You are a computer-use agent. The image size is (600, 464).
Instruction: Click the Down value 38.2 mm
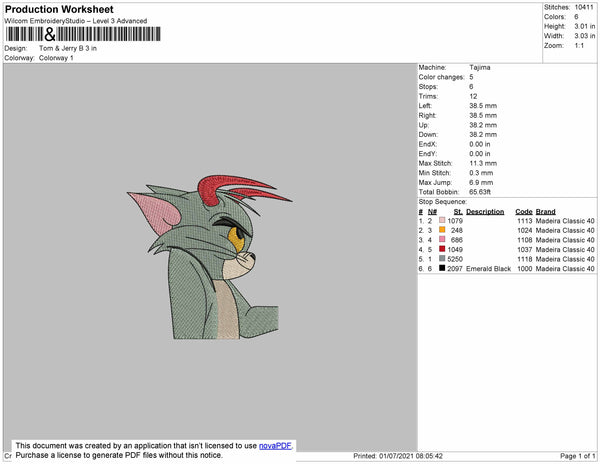[x=483, y=135]
